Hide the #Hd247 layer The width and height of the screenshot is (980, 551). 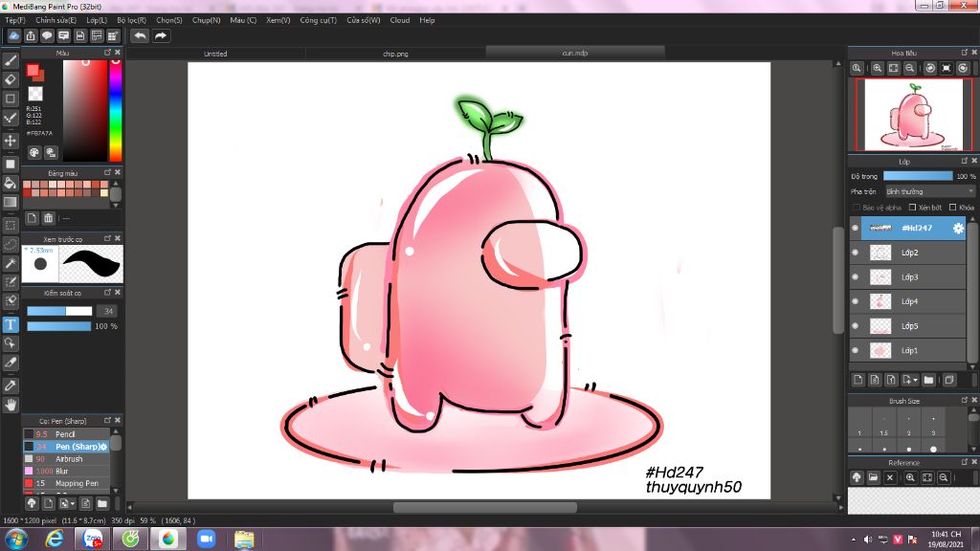click(x=855, y=228)
